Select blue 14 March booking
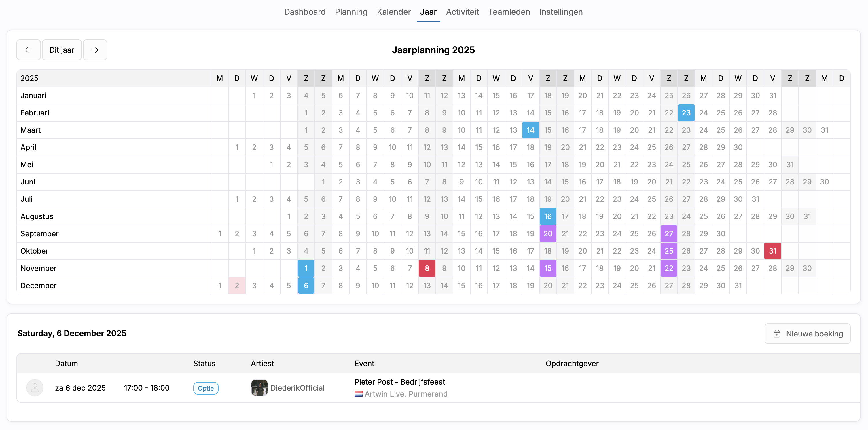 click(x=530, y=130)
